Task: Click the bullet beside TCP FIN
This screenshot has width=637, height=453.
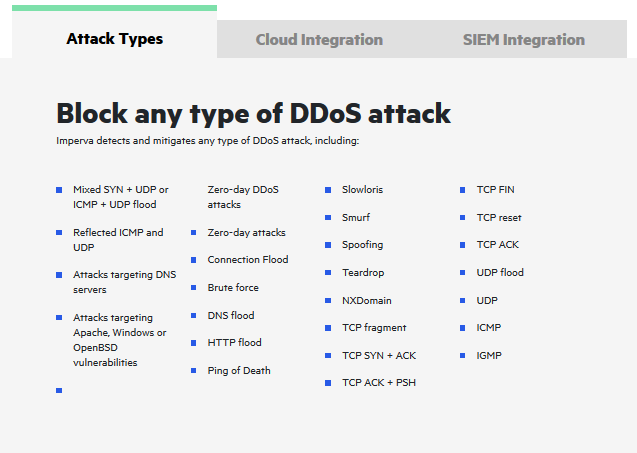Action: click(462, 190)
